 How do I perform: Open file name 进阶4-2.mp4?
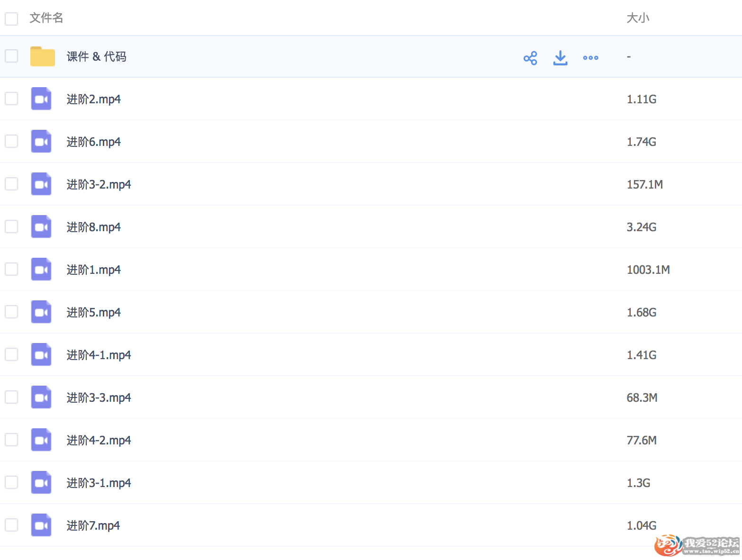(x=99, y=441)
